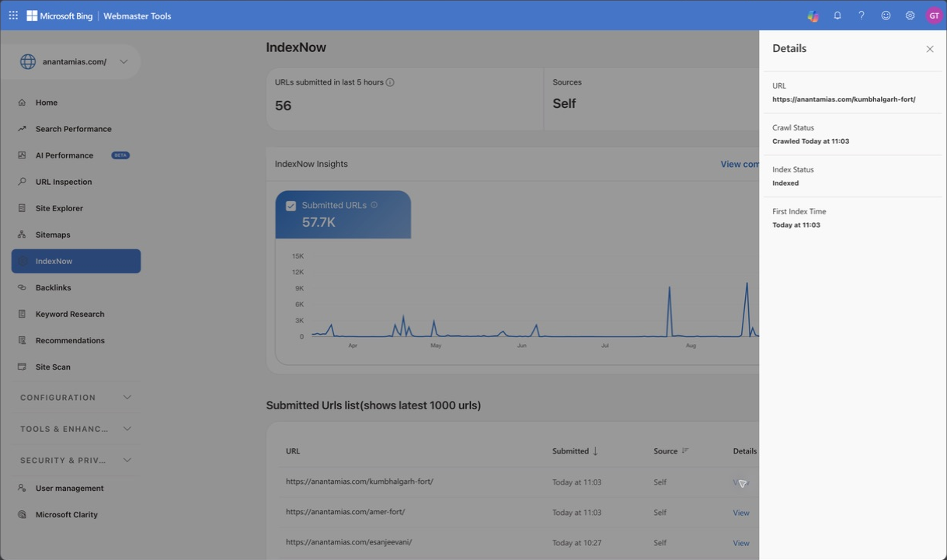Click First Index Time value in Details

coord(796,225)
